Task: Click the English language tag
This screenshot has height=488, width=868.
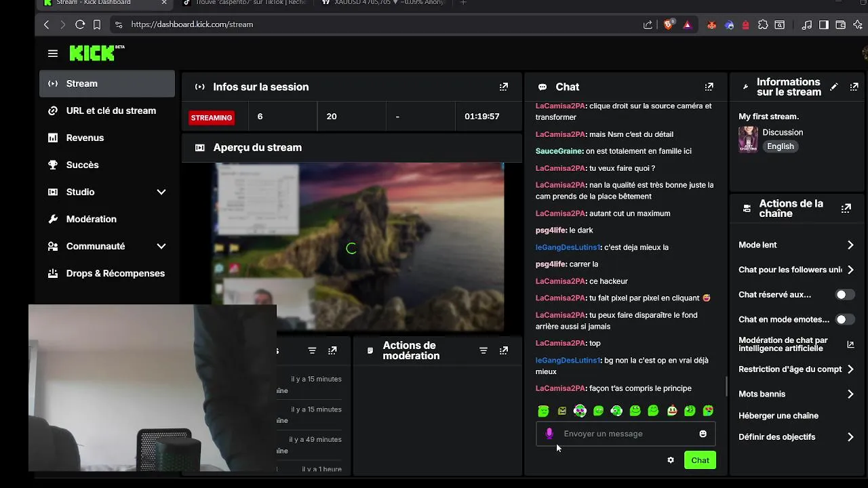Action: click(x=780, y=146)
